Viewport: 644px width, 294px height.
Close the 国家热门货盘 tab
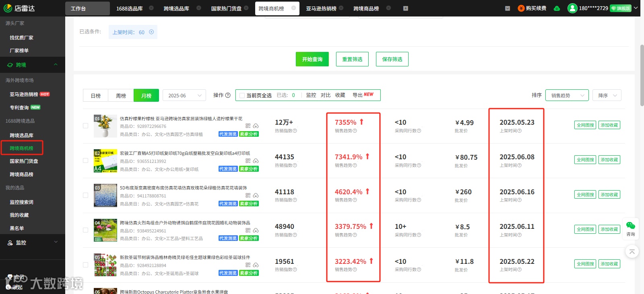click(246, 8)
